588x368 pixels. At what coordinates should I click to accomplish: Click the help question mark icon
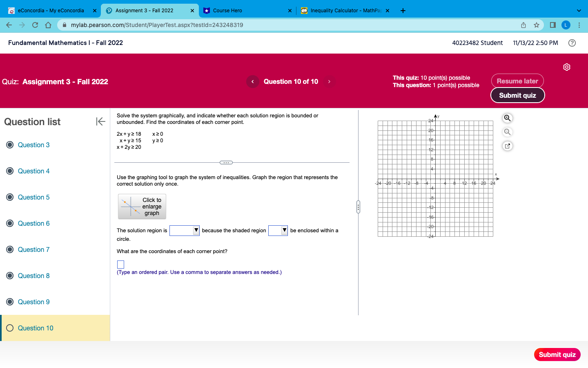click(x=572, y=43)
